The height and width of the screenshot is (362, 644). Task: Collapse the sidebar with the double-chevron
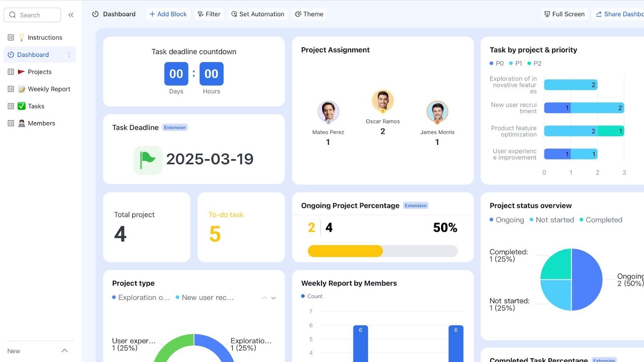tap(71, 14)
